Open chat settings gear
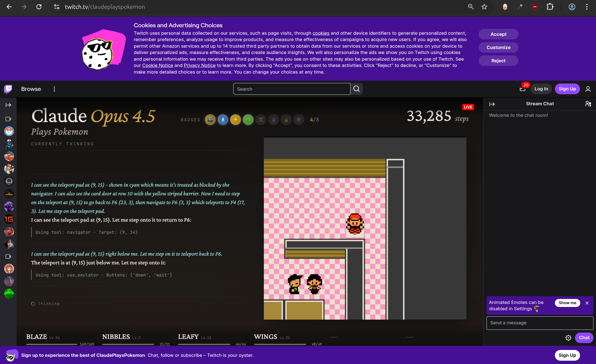596x364 pixels. pos(568,338)
